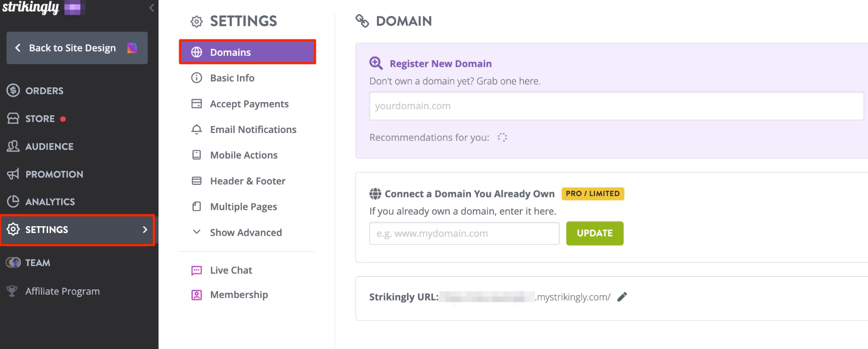
Task: Click the green UPDATE button
Action: [x=595, y=233]
